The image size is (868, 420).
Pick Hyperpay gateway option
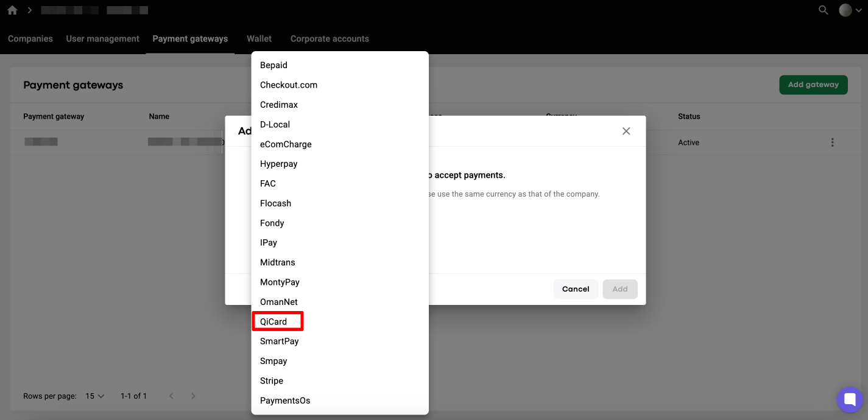click(x=340, y=164)
